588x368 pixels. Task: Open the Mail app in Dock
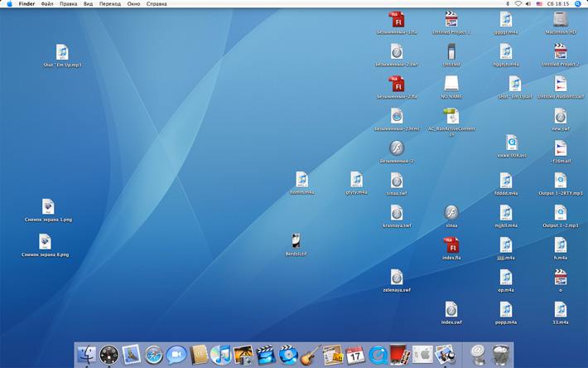pos(131,355)
